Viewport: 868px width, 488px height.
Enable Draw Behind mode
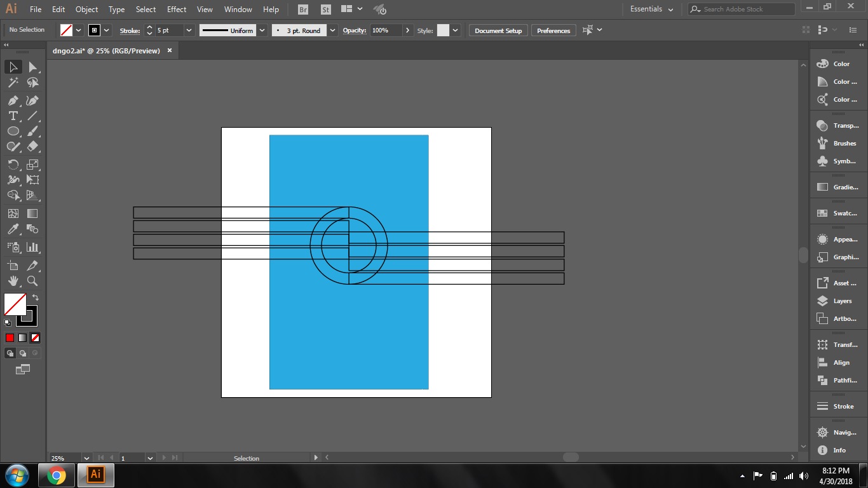[x=23, y=353]
